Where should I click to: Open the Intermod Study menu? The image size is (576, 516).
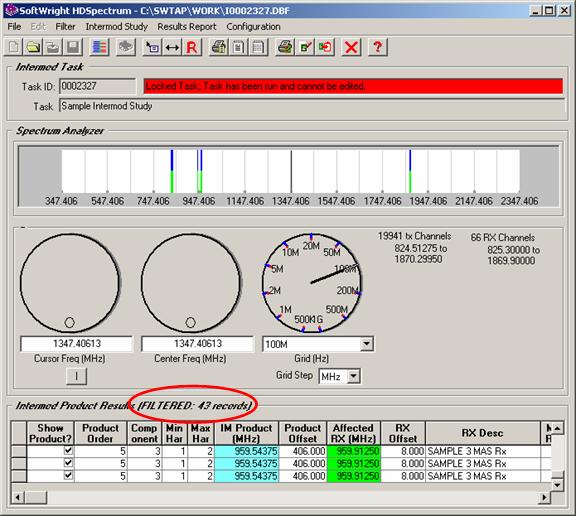click(x=116, y=27)
